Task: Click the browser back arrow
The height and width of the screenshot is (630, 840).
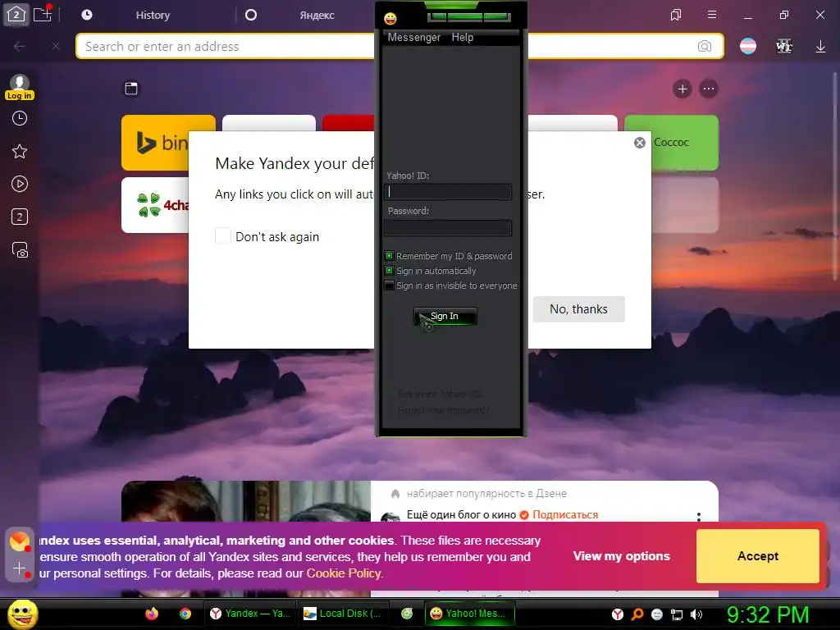Action: (x=20, y=47)
